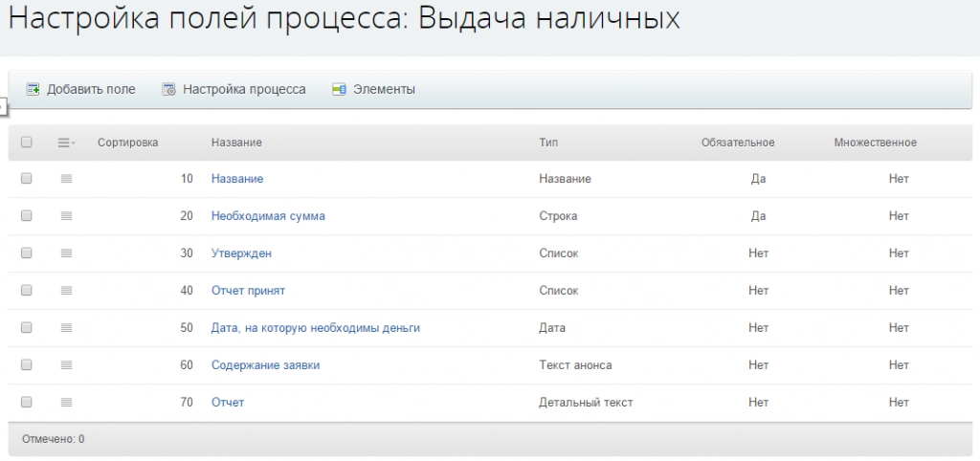Click type cell Детальный текст
The width and height of the screenshot is (980, 461).
point(586,403)
